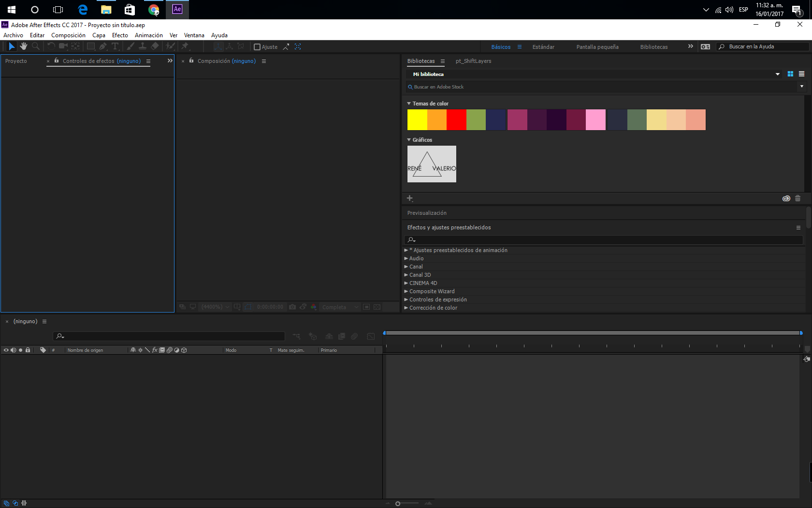812x508 pixels.
Task: Switch libraries panel to grid view
Action: [790, 74]
